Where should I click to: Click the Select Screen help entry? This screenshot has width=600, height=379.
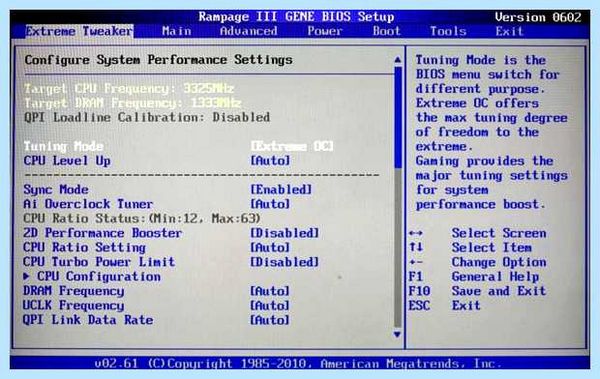click(x=478, y=233)
